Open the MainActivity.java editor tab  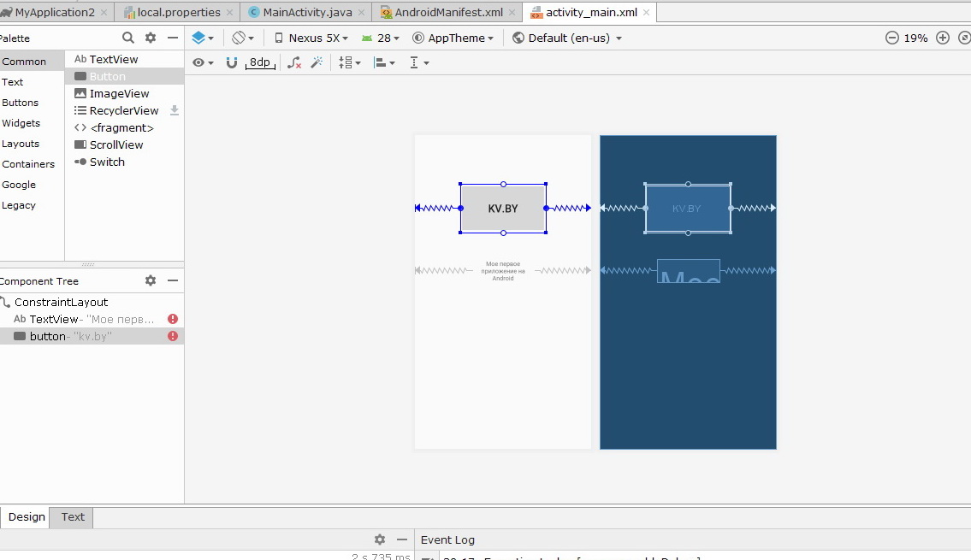point(307,12)
